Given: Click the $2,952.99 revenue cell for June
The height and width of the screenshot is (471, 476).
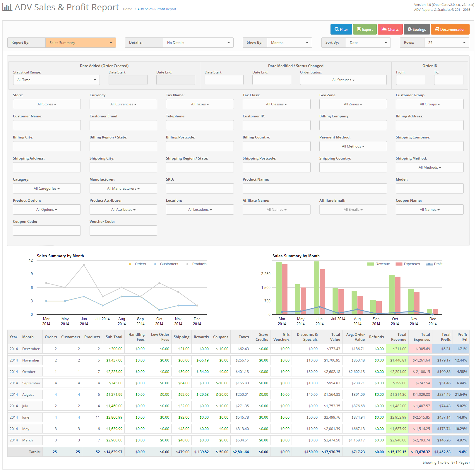Looking at the screenshot, I should (398, 417).
